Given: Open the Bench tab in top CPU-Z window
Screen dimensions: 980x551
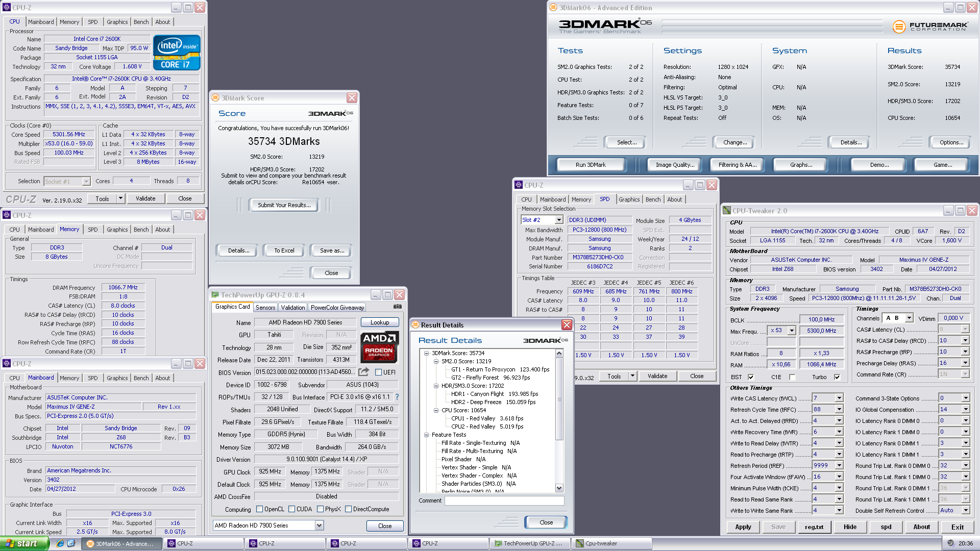Looking at the screenshot, I should point(141,22).
